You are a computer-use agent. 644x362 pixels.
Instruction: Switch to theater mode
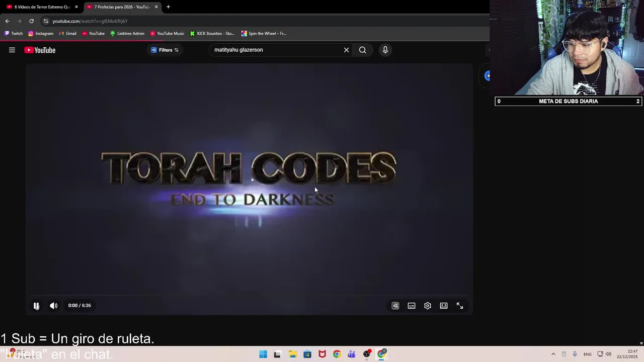pos(444,306)
